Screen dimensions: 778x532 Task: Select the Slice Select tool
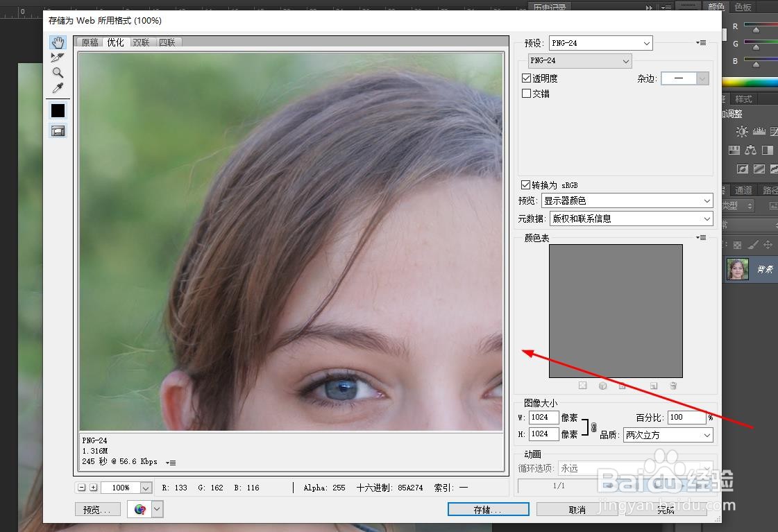tap(58, 58)
